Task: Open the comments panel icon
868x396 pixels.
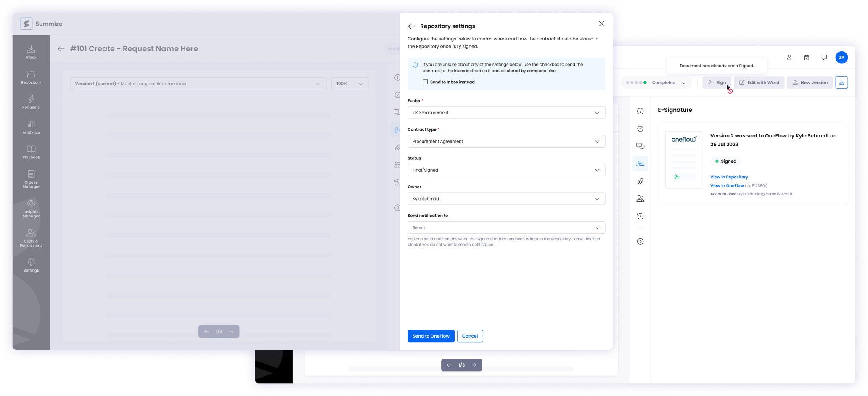Action: 640,146
